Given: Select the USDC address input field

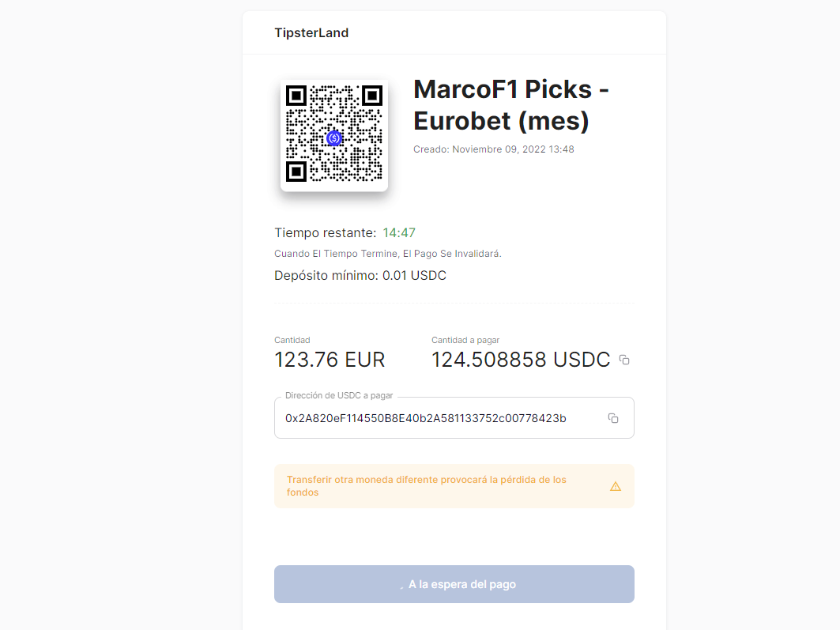Looking at the screenshot, I should pos(454,418).
